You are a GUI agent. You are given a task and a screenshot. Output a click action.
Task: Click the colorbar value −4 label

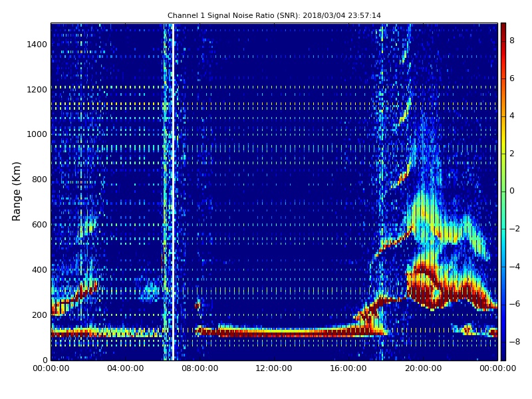click(515, 267)
